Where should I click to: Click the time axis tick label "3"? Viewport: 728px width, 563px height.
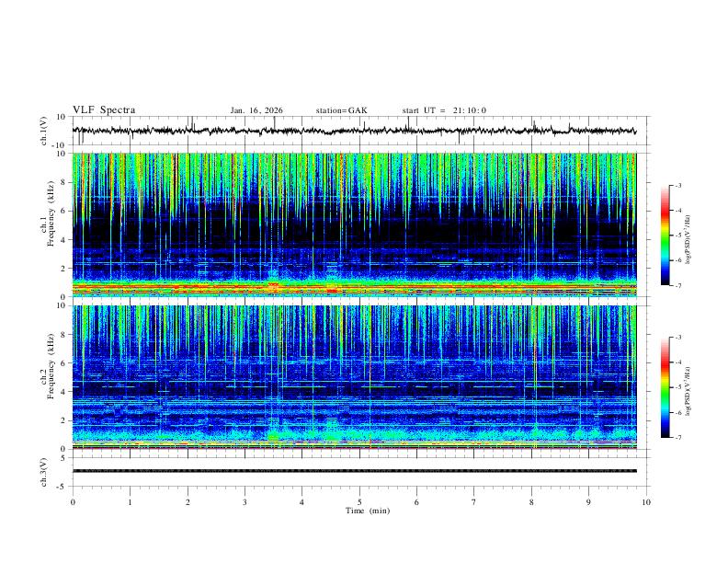coord(245,502)
